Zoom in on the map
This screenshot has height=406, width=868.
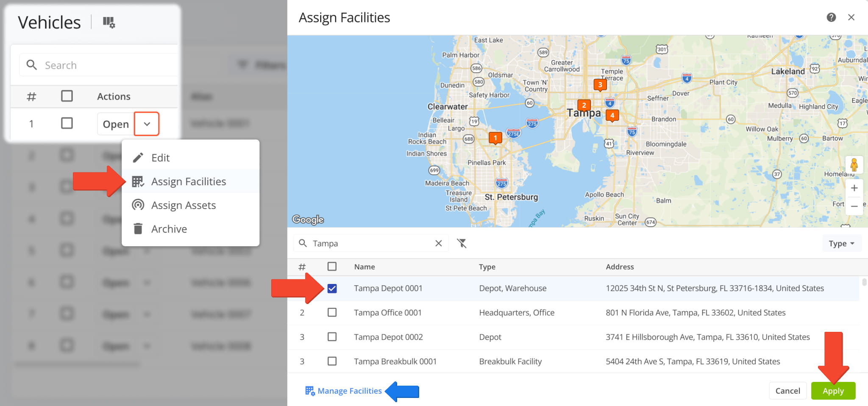tap(854, 188)
